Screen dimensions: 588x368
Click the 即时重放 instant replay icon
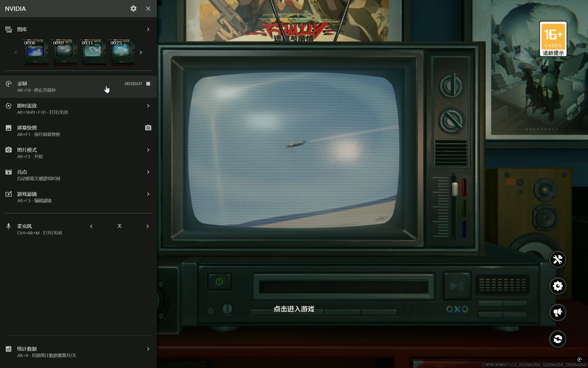9,106
